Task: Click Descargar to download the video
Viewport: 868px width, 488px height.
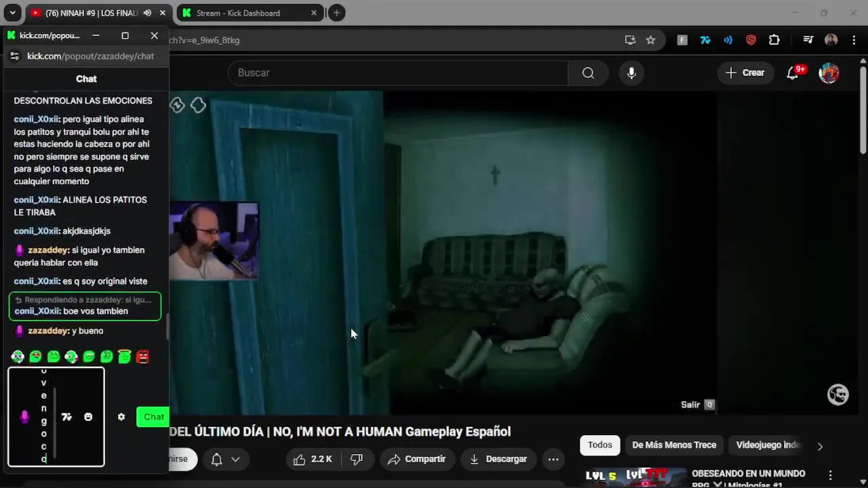Action: click(x=498, y=459)
